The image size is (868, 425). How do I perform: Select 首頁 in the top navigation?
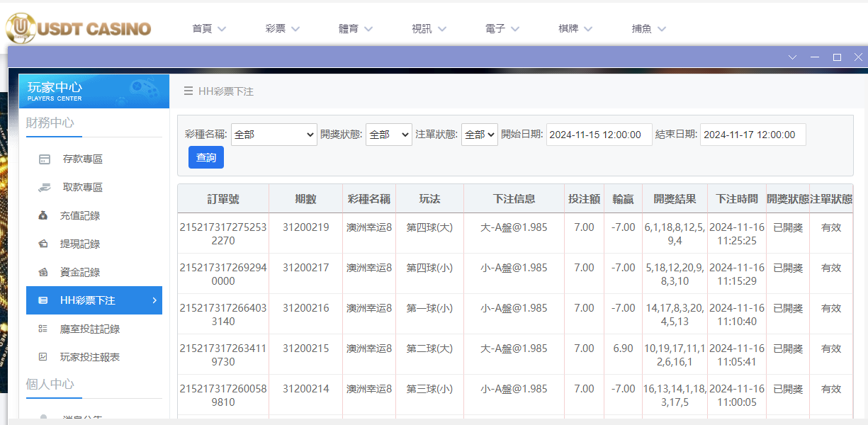[203, 28]
